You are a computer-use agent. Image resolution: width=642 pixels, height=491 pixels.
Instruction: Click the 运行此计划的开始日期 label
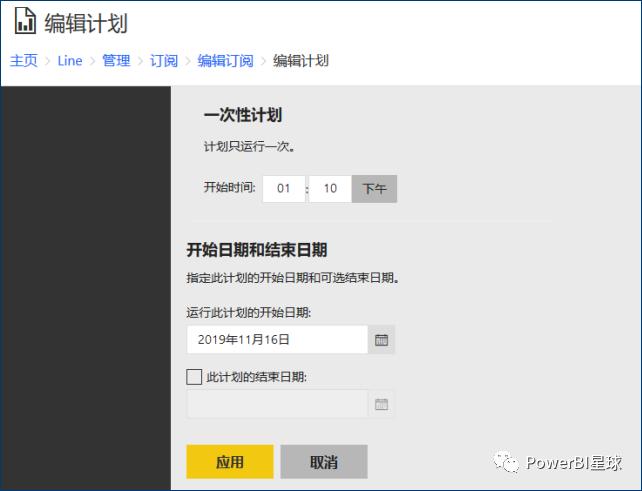(x=249, y=313)
